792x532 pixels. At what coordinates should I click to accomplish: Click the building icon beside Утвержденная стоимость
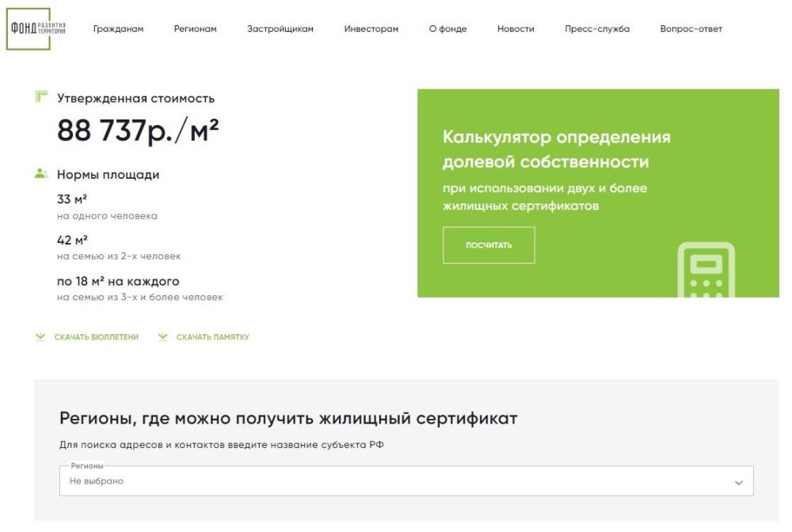click(42, 97)
